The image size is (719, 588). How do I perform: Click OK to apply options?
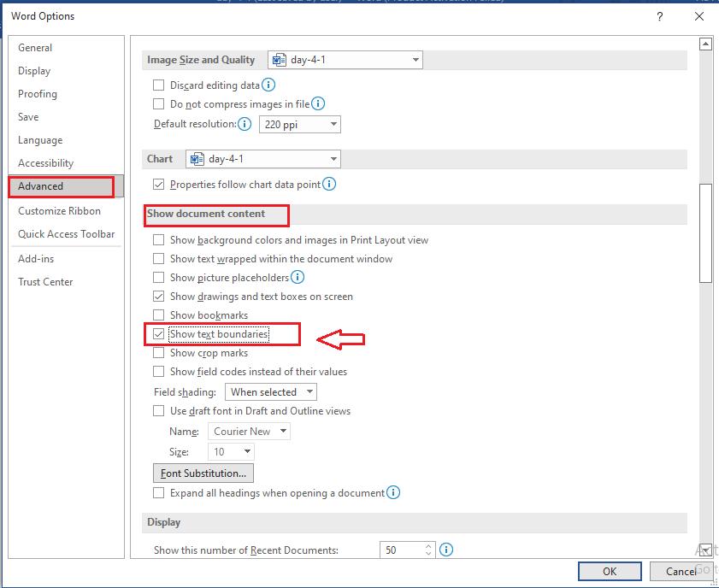[x=610, y=571]
